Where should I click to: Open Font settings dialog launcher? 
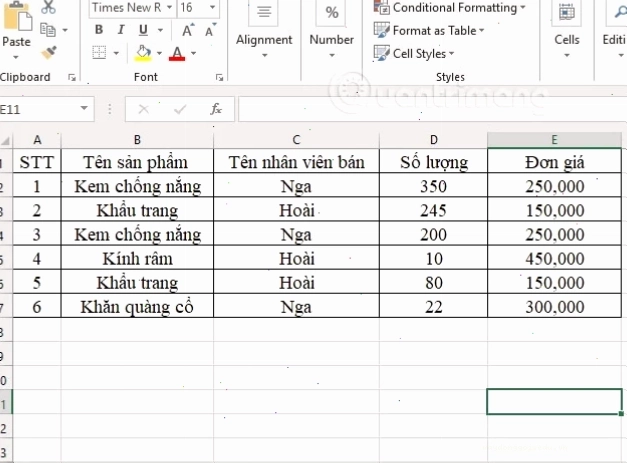[219, 78]
